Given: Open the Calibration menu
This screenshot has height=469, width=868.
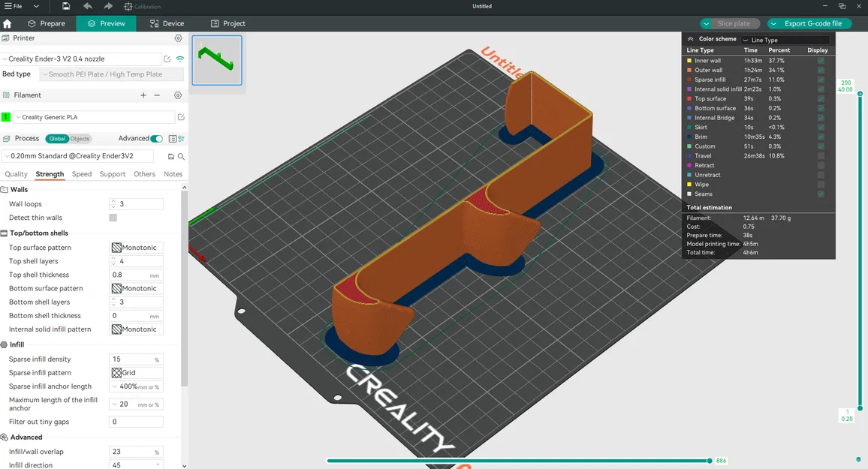Looking at the screenshot, I should (142, 7).
